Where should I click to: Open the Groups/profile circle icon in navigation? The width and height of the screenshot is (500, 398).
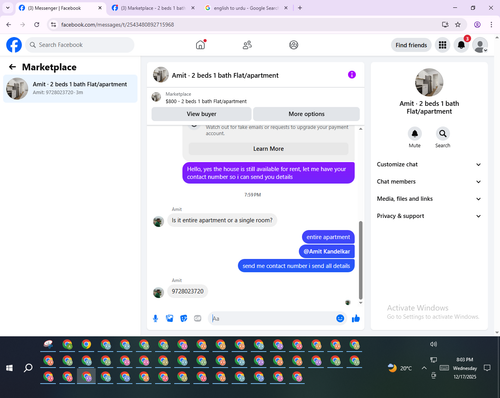pyautogui.click(x=294, y=45)
